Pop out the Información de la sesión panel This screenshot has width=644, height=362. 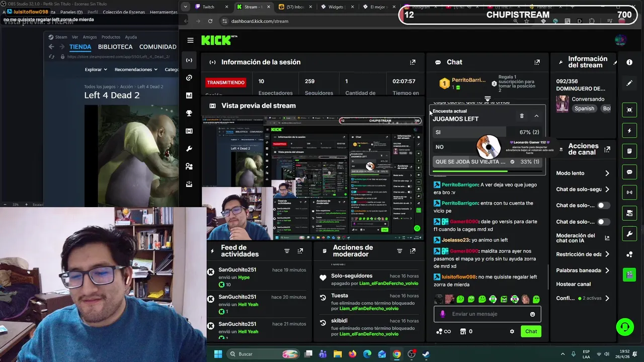click(413, 62)
